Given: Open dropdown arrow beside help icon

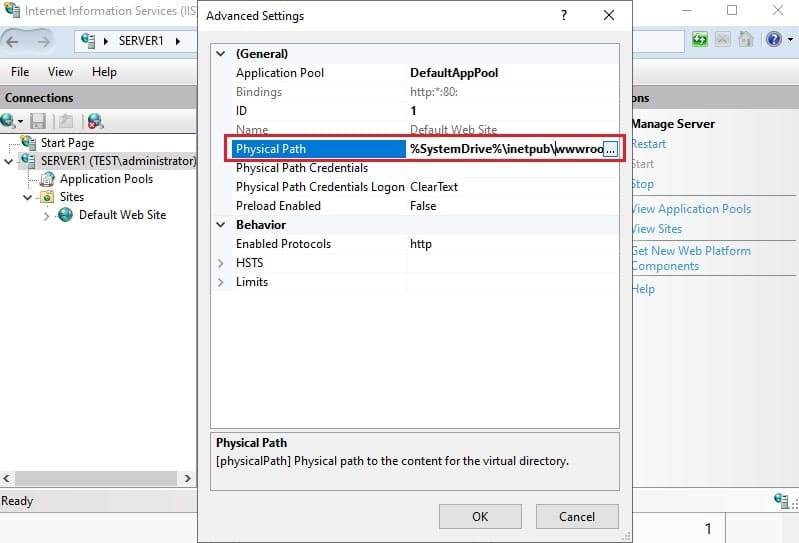Looking at the screenshot, I should pyautogui.click(x=790, y=39).
